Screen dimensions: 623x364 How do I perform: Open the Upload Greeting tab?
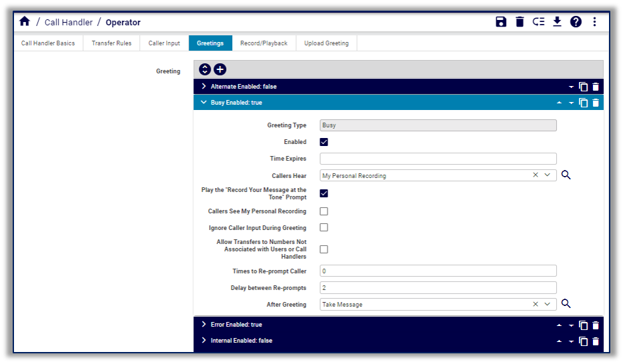[326, 43]
